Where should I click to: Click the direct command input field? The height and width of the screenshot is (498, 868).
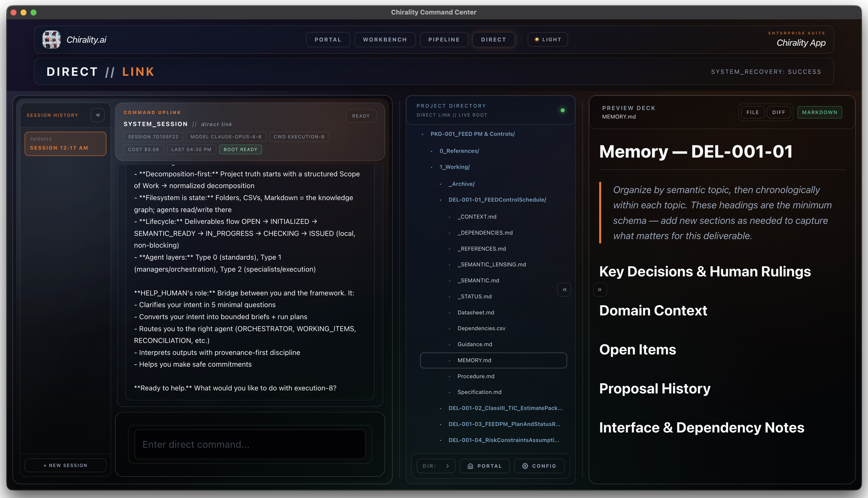point(250,445)
